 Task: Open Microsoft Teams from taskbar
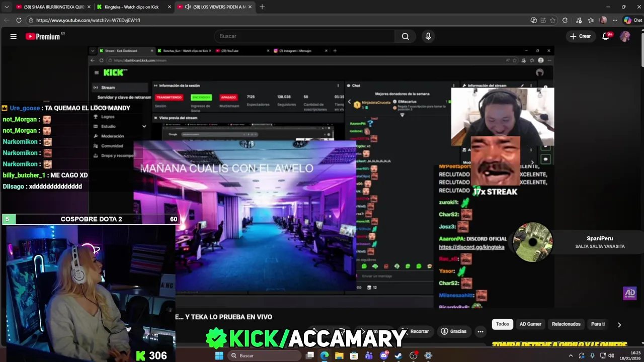[369, 355]
